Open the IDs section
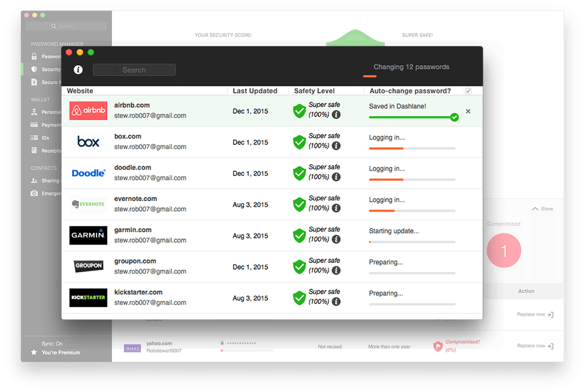Image resolution: width=585 pixels, height=392 pixels. point(34,137)
